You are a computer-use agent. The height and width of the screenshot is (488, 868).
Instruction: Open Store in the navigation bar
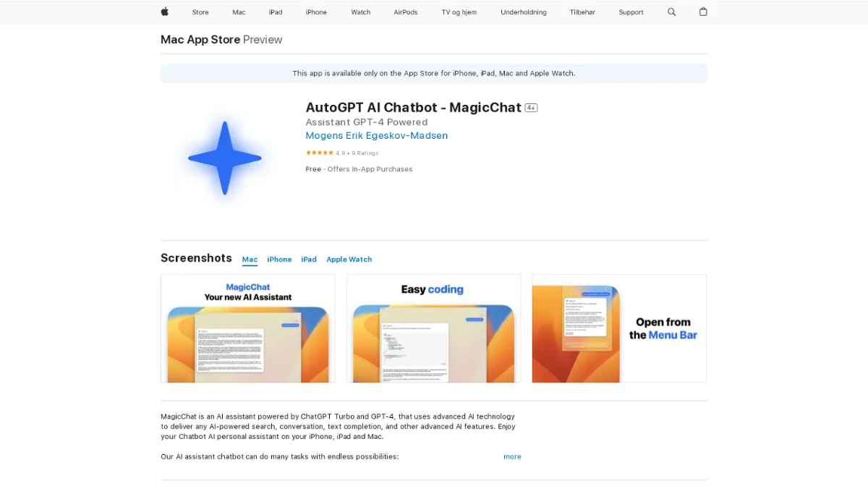tap(200, 12)
